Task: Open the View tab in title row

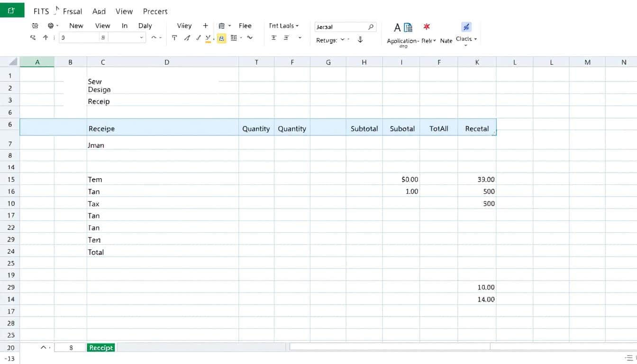Action: coord(124,11)
